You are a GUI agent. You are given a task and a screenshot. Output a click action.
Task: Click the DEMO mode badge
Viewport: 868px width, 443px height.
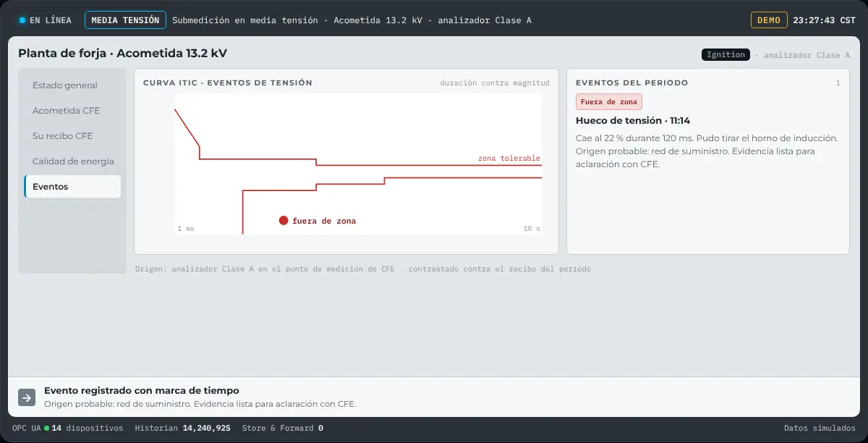point(769,20)
